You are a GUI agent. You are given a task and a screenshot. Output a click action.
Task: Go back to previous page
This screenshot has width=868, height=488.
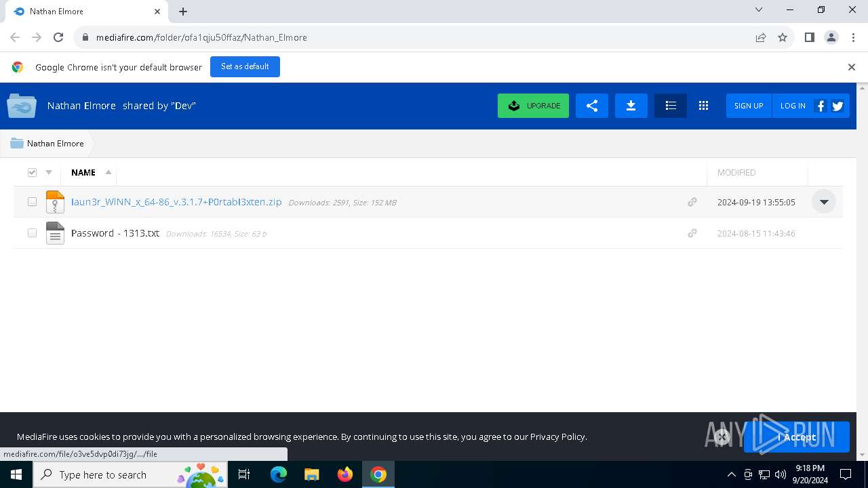pos(15,37)
